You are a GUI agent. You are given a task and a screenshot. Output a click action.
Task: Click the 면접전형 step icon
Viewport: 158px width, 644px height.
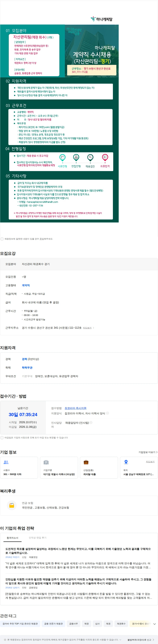pyautogui.click(x=76, y=158)
